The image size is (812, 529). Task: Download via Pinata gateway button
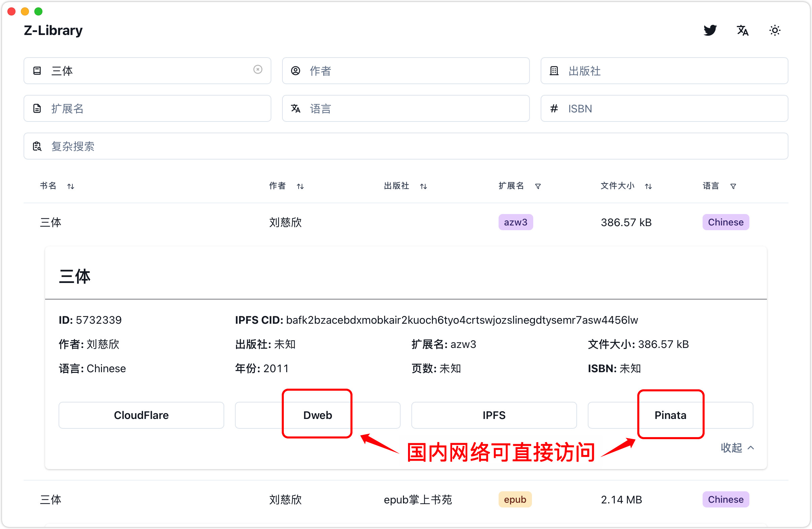(670, 415)
